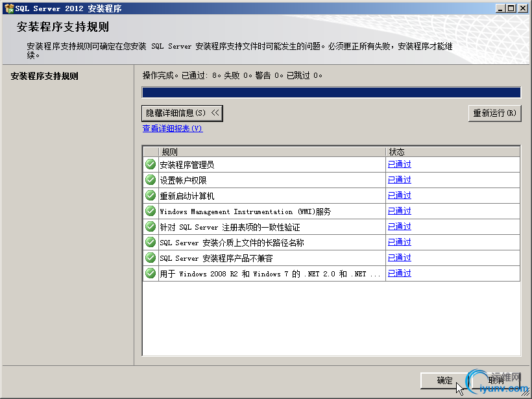
Task: Open 已通过 link for 安装程序产品不兼容
Action: [x=400, y=258]
